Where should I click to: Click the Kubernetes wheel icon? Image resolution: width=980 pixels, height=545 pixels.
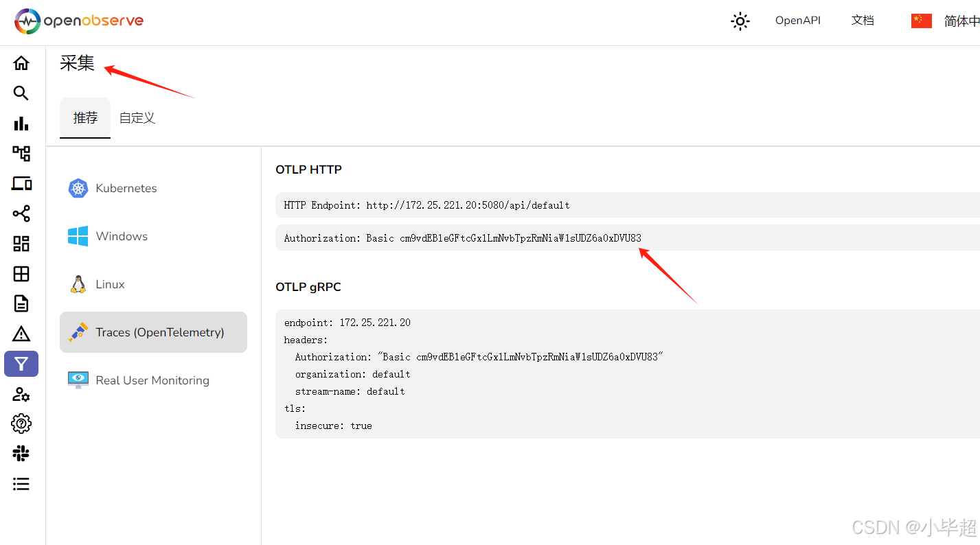pos(78,188)
